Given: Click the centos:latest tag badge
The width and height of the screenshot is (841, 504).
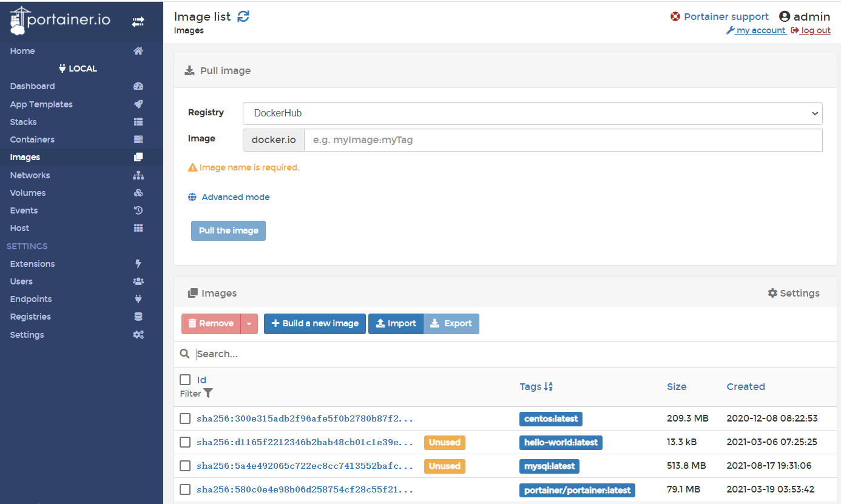Looking at the screenshot, I should (x=551, y=418).
